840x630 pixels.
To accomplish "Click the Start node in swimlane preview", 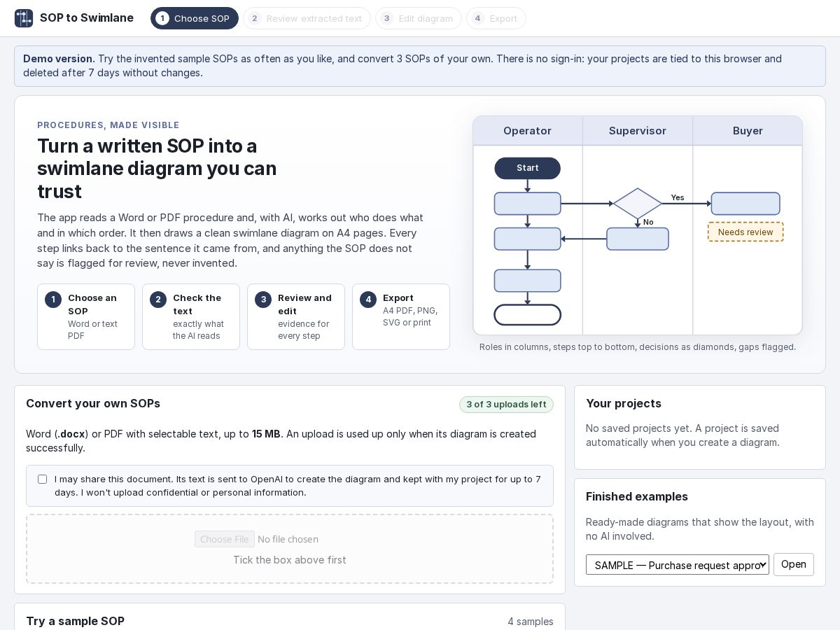I will point(528,168).
